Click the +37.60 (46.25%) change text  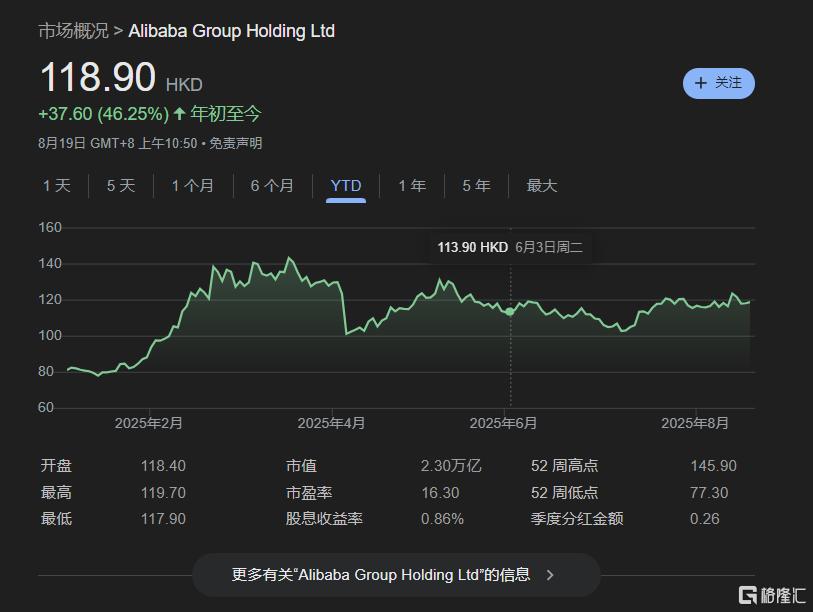click(x=104, y=114)
